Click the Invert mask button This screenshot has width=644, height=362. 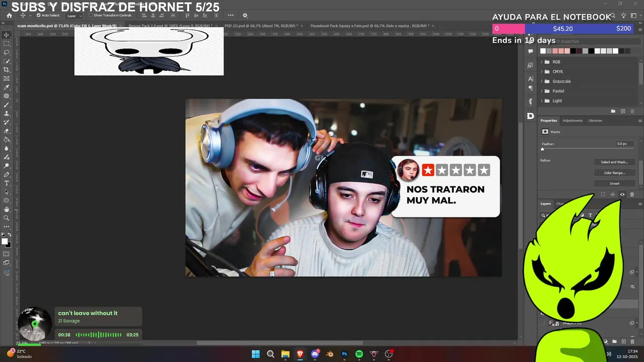614,184
